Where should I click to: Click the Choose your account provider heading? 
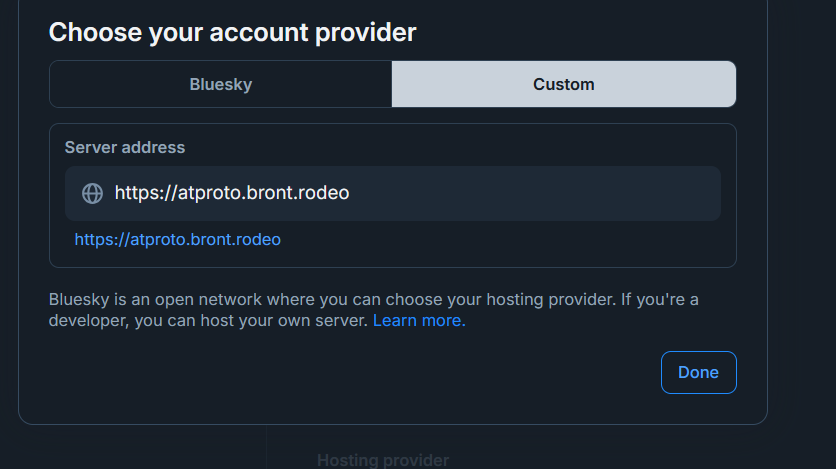pos(232,32)
